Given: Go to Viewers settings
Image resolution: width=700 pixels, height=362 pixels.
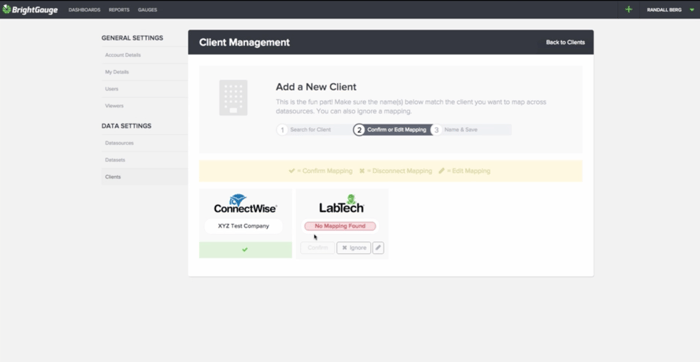Looking at the screenshot, I should (x=114, y=106).
